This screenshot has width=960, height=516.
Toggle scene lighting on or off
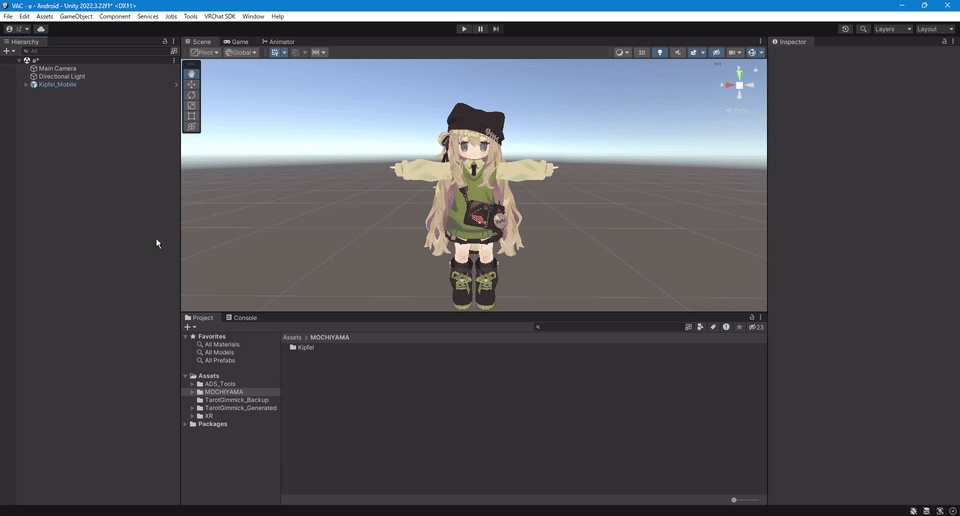(x=659, y=53)
